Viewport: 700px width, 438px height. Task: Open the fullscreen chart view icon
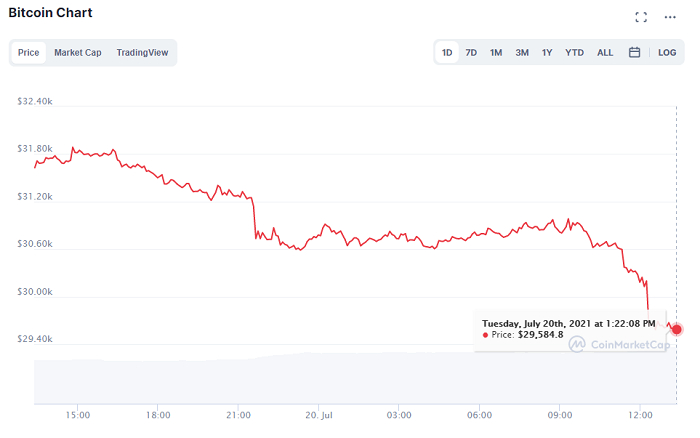(641, 17)
